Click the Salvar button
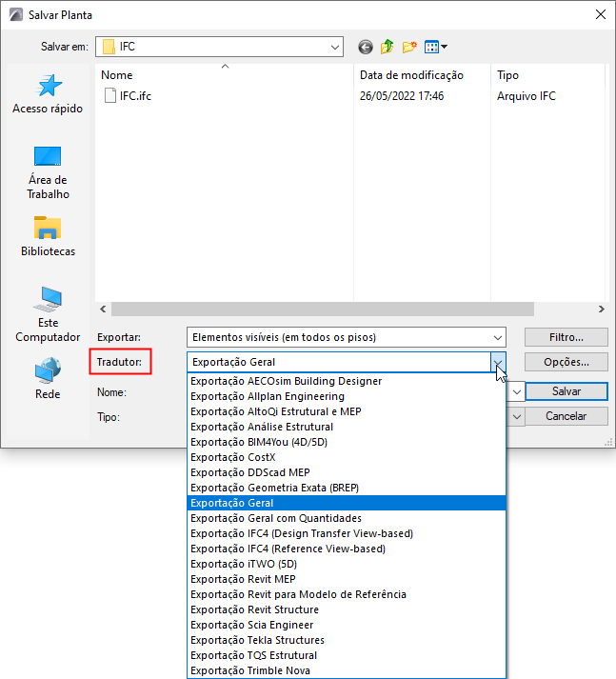 (x=566, y=391)
